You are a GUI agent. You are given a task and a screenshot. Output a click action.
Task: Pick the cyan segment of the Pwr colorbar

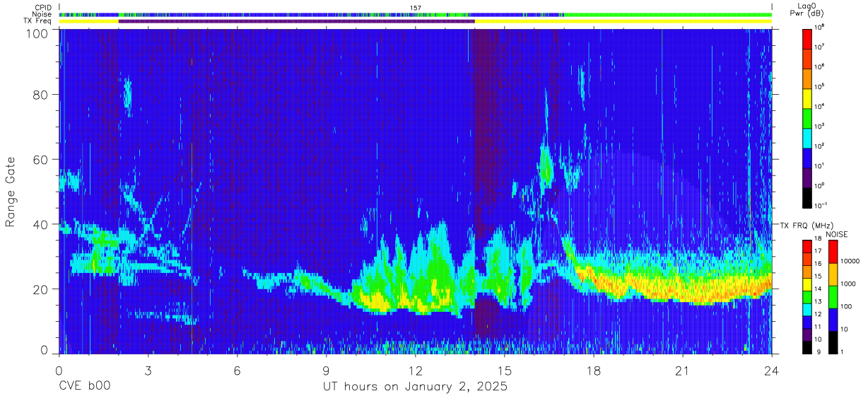pos(808,136)
